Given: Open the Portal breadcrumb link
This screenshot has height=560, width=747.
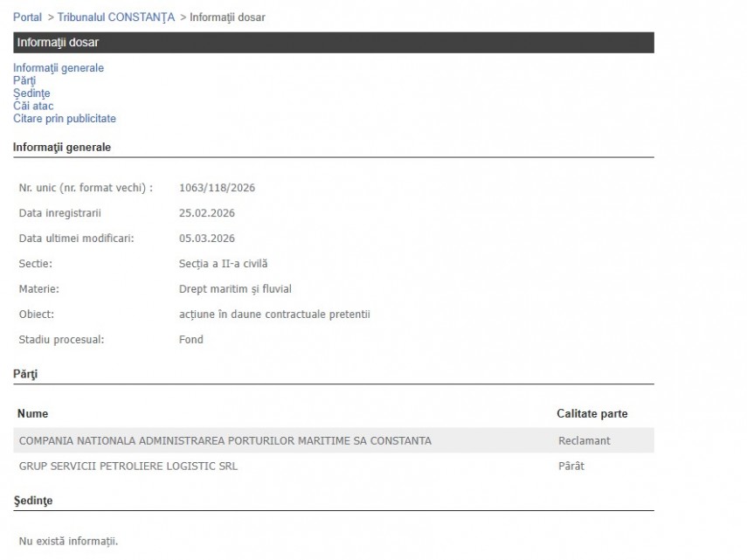Looking at the screenshot, I should [x=27, y=17].
